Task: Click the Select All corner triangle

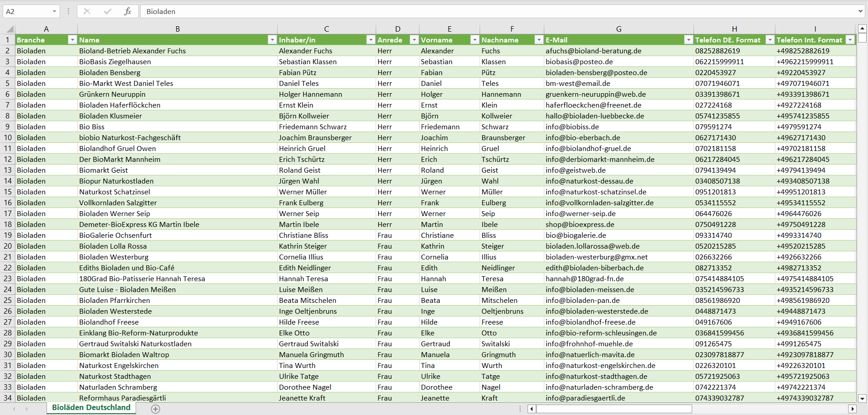Action: click(x=9, y=29)
